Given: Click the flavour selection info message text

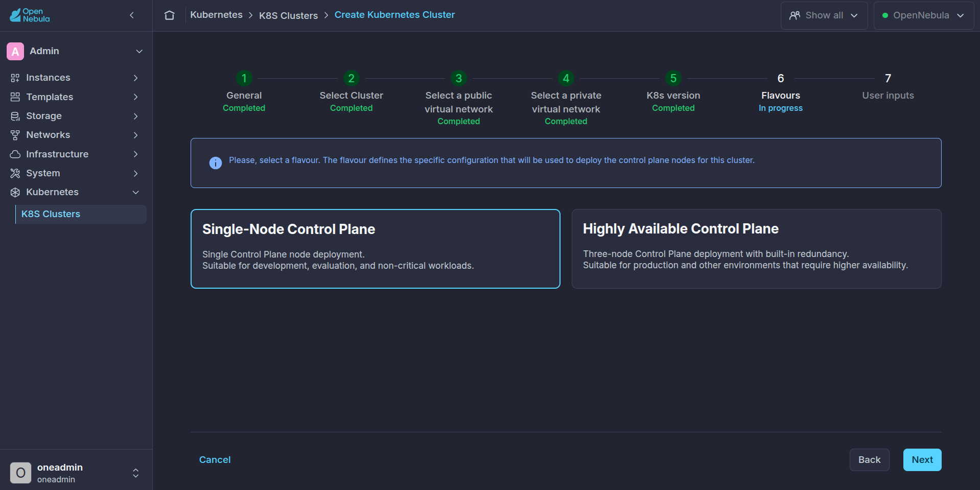Looking at the screenshot, I should coord(492,160).
